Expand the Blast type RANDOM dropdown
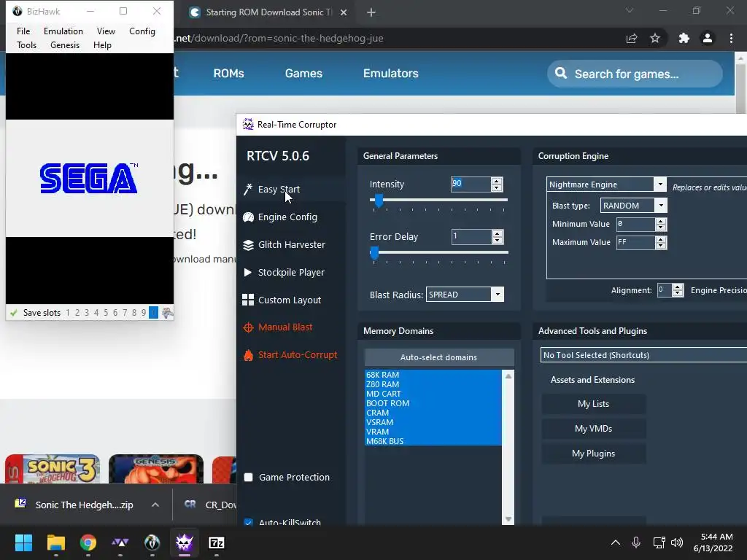 click(x=661, y=205)
